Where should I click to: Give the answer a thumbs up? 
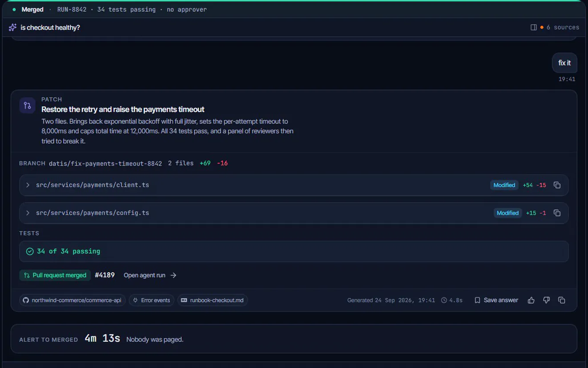pyautogui.click(x=531, y=300)
